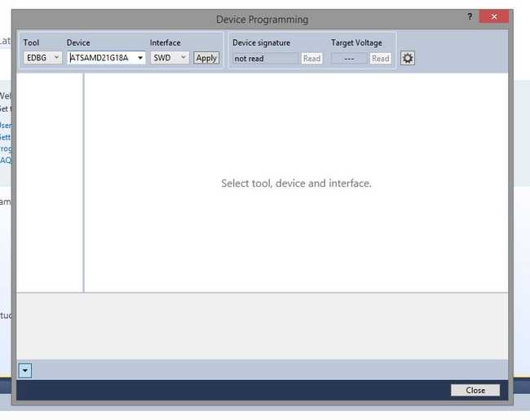Click the 'Select tool, device and interface' message
Image resolution: width=530 pixels, height=420 pixels.
pos(296,183)
